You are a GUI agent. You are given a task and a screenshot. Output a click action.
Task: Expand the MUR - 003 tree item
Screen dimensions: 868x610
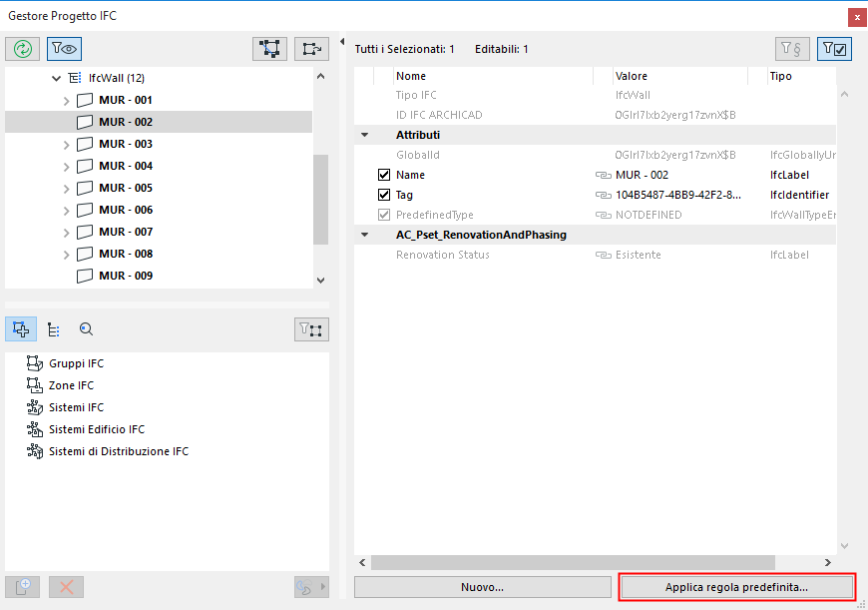click(x=67, y=145)
